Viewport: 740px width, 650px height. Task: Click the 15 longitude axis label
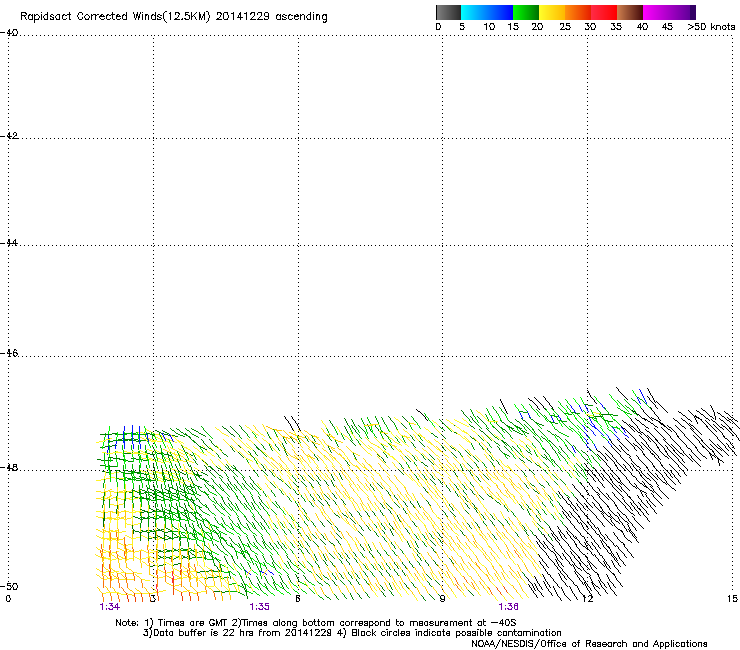pos(732,599)
